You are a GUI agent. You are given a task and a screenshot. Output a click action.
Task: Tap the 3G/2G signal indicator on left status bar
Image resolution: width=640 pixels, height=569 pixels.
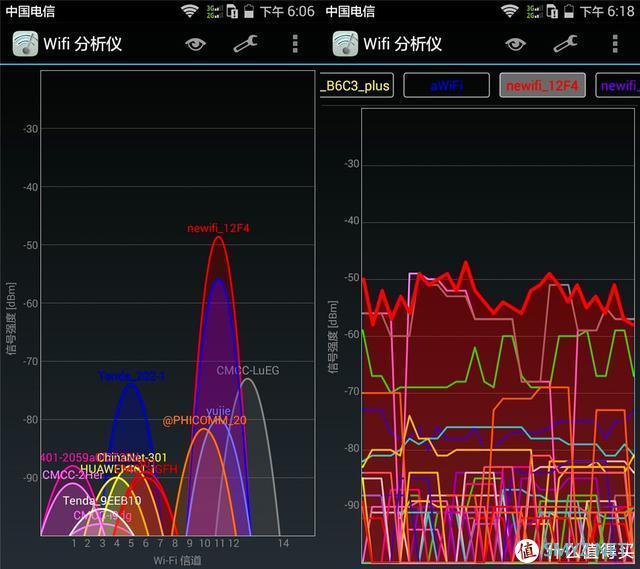(214, 11)
